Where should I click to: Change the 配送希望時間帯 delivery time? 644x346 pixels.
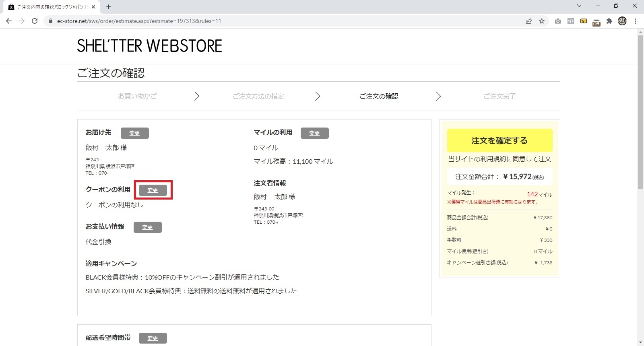tap(153, 338)
